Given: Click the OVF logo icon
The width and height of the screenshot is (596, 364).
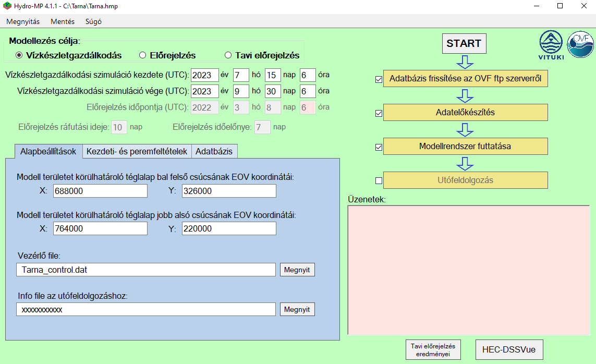Looking at the screenshot, I should pyautogui.click(x=580, y=45).
